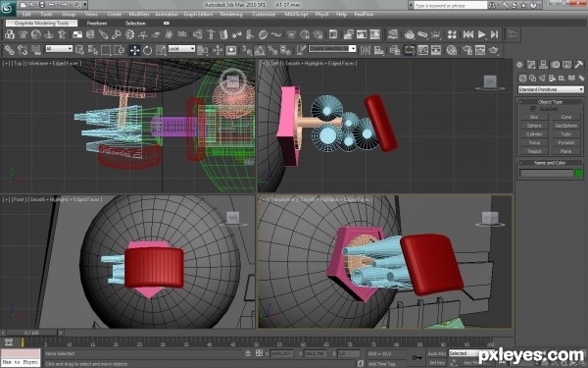The width and height of the screenshot is (588, 368).
Task: Collapse the Name and Color rollout
Action: pyautogui.click(x=550, y=163)
